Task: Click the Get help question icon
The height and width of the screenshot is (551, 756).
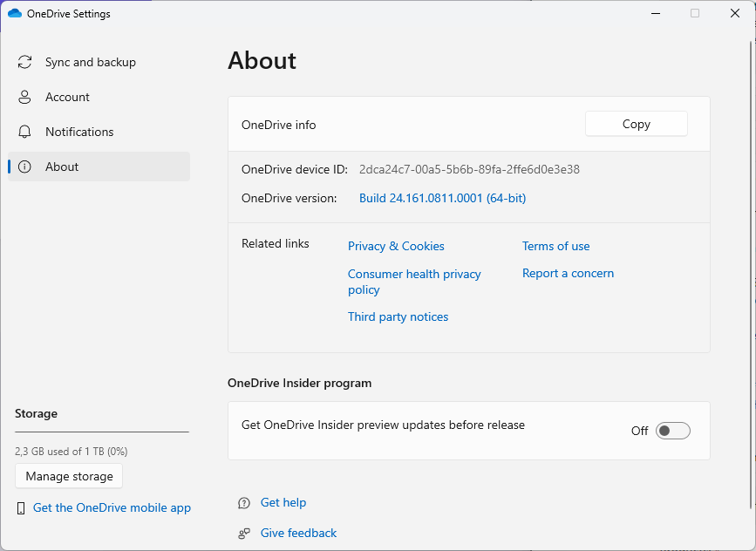Action: point(244,503)
